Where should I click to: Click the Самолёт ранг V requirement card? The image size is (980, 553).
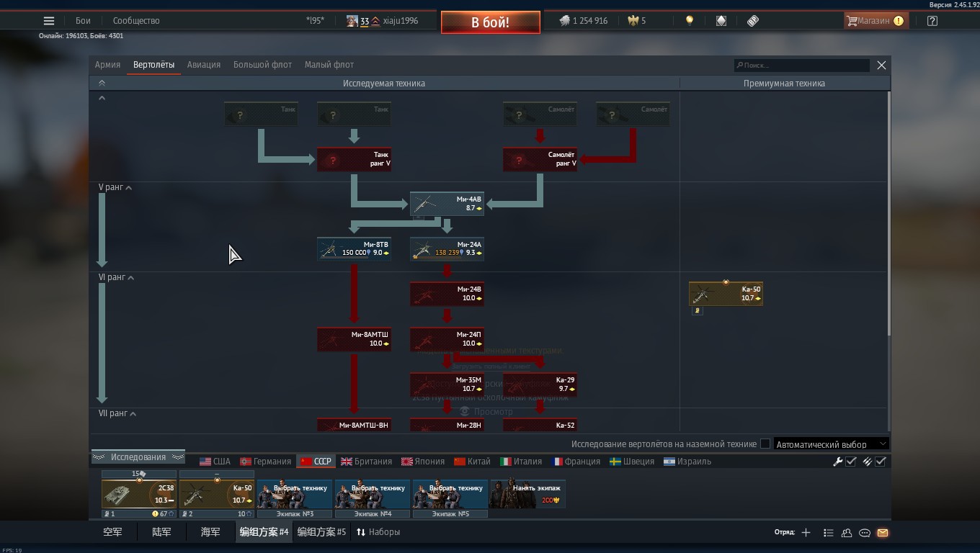click(x=540, y=159)
